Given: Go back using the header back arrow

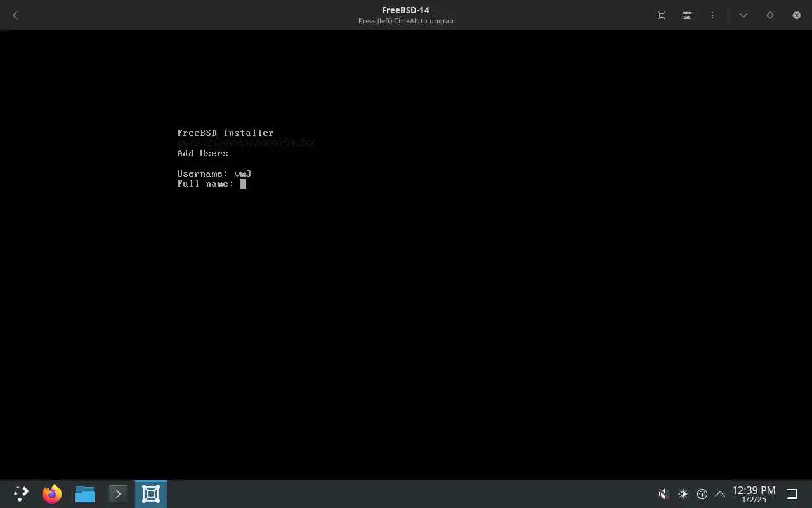Looking at the screenshot, I should click(15, 15).
